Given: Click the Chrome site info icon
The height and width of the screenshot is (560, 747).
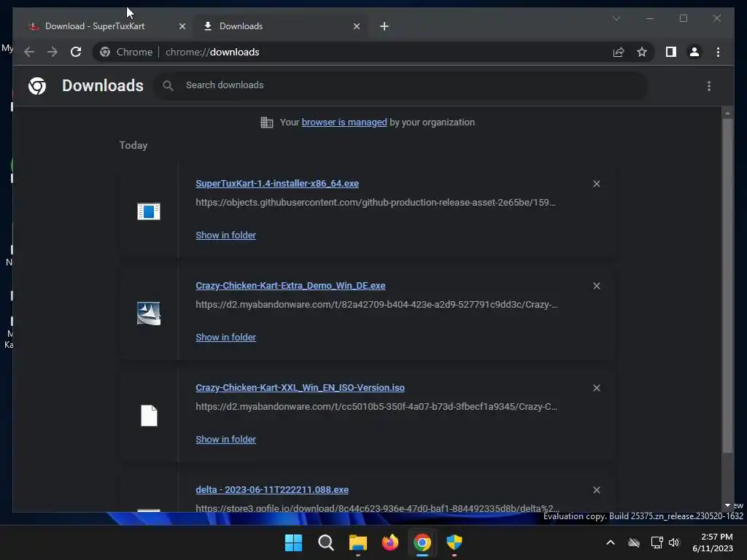Looking at the screenshot, I should click(x=105, y=52).
